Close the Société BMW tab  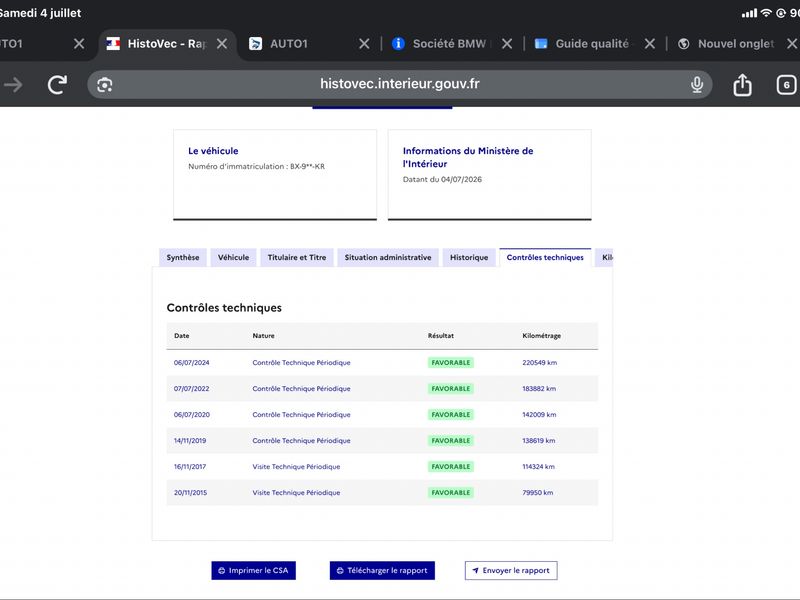pos(507,44)
